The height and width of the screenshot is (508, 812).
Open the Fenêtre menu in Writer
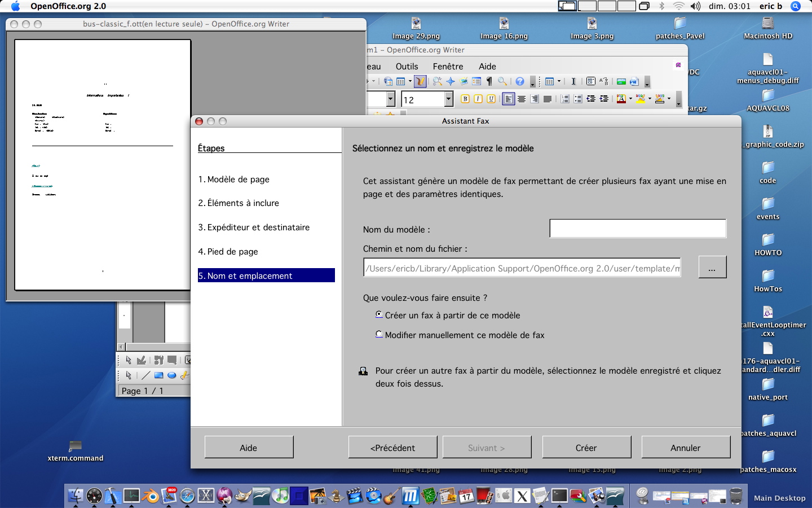click(448, 66)
